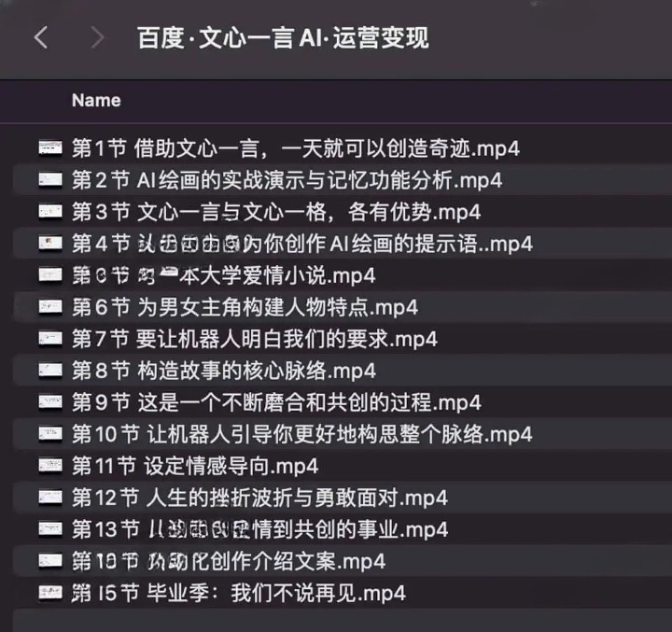
Task: Click the forward navigation arrow
Action: tap(97, 38)
